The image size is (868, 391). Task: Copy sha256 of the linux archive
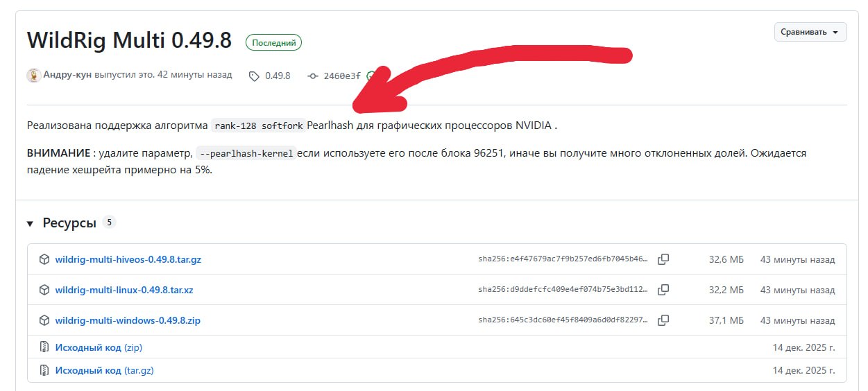click(663, 290)
